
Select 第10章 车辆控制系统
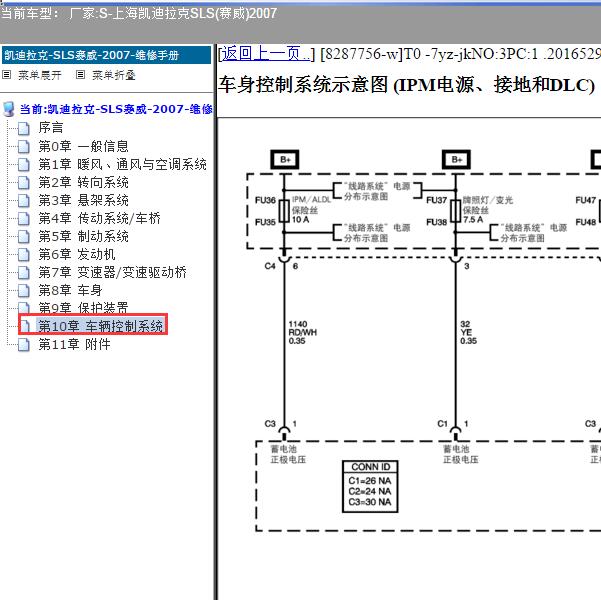100,326
